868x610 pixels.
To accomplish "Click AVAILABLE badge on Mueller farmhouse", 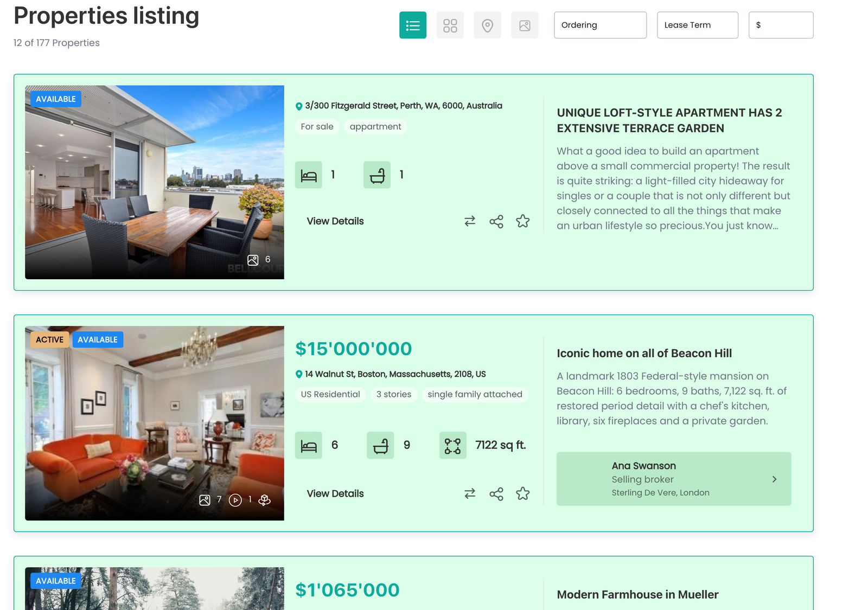I will [56, 581].
